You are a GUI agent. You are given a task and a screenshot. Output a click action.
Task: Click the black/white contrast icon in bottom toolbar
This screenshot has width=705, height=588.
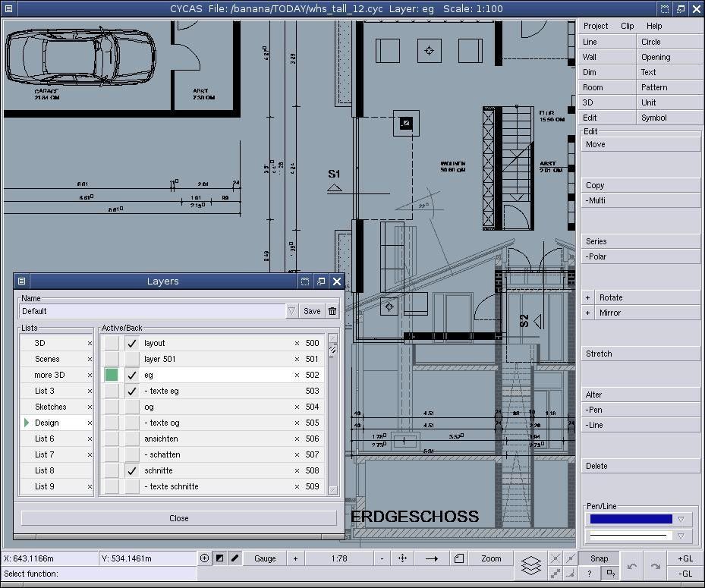pyautogui.click(x=219, y=558)
